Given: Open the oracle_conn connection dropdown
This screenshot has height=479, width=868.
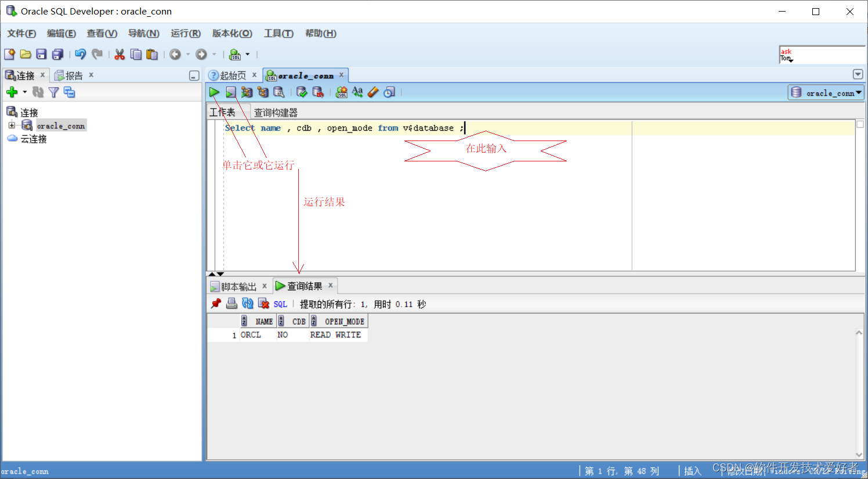Looking at the screenshot, I should tap(826, 92).
